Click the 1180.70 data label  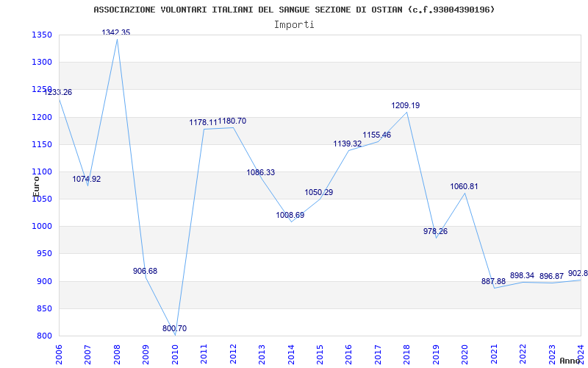point(232,121)
